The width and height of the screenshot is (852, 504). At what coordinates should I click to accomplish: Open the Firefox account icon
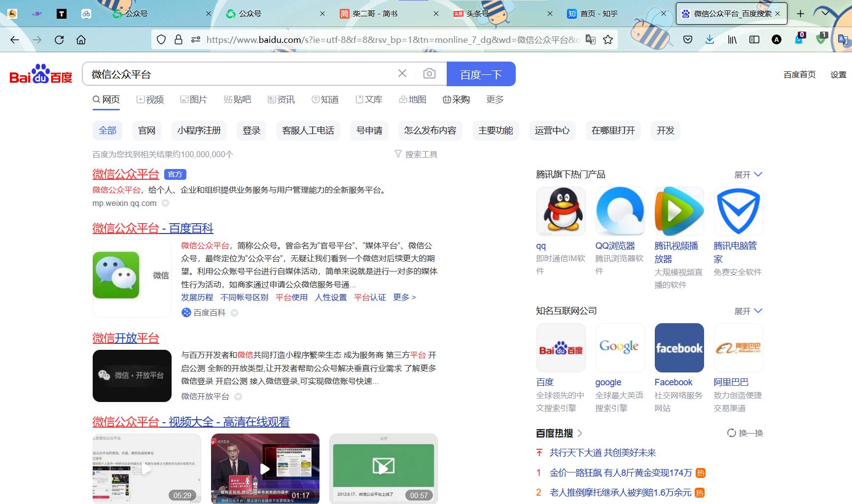[777, 39]
